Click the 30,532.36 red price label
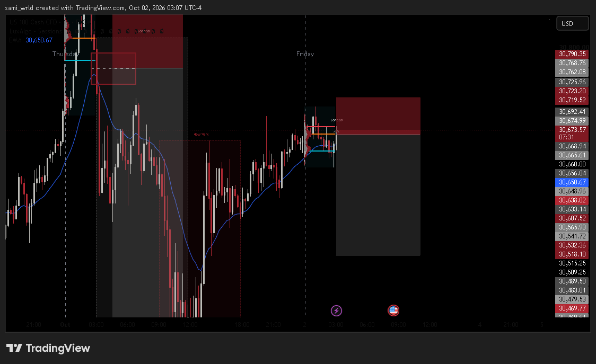The image size is (596, 364). [572, 245]
